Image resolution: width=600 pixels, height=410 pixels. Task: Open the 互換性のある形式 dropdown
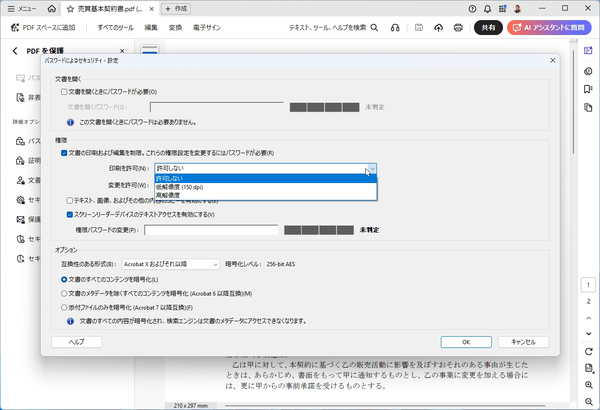click(171, 264)
